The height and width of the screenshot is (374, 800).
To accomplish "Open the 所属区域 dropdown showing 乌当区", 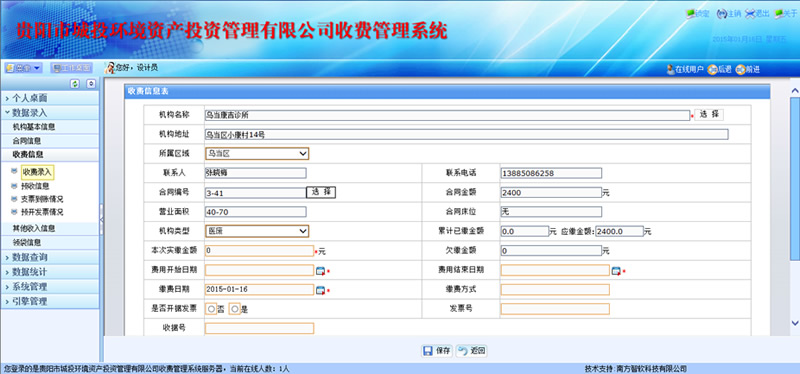I will (x=257, y=154).
